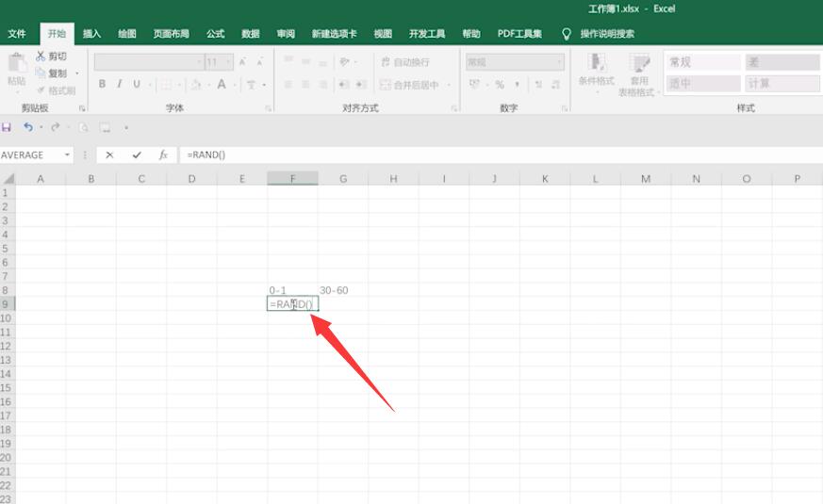
Task: Click the Copy (复制) button
Action: [52, 73]
